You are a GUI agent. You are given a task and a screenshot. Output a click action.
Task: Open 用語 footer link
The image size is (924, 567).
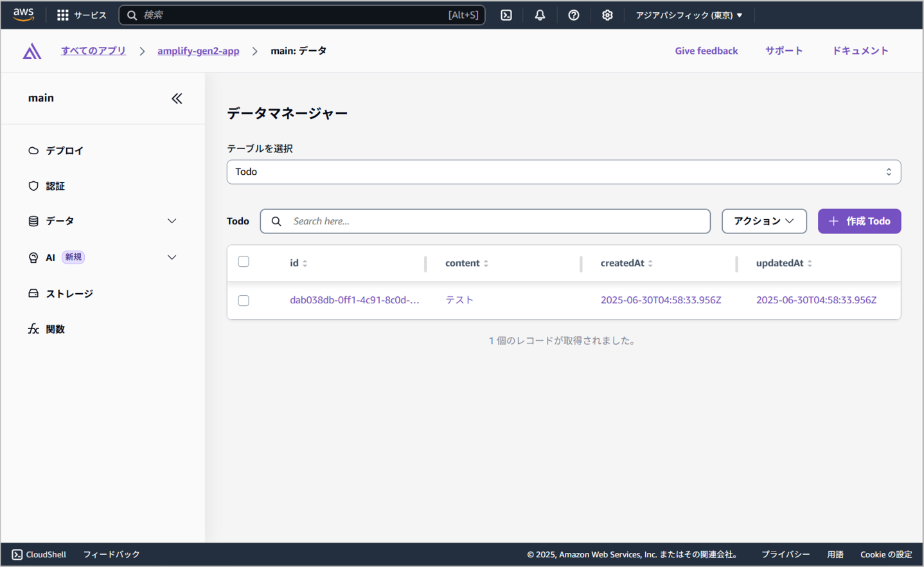click(x=835, y=554)
